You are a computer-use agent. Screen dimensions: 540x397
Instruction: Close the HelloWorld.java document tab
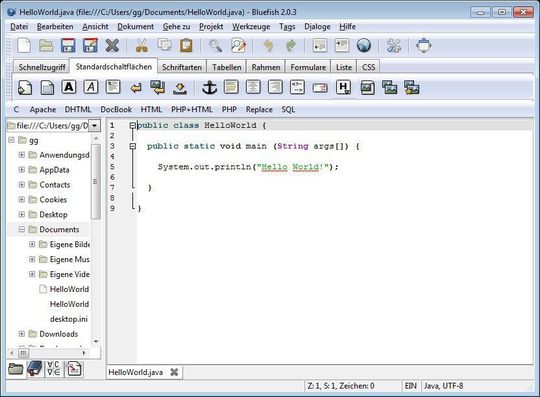(174, 372)
